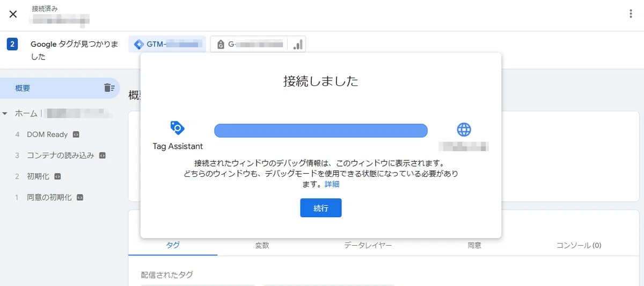Click the blue GTM diamond icon
This screenshot has width=644, height=286.
(139, 45)
